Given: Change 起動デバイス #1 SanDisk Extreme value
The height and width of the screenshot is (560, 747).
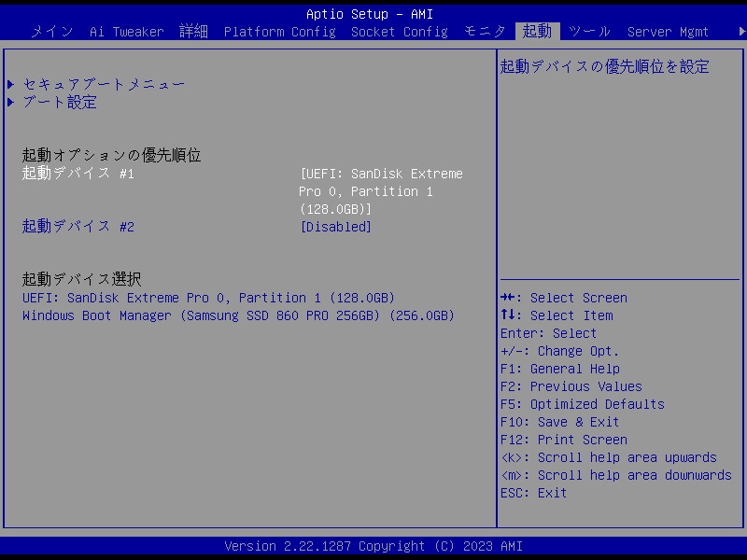Looking at the screenshot, I should (x=382, y=191).
